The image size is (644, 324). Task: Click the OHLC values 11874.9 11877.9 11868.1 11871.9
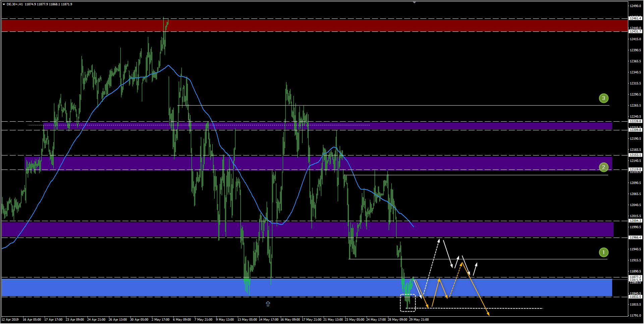[49, 4]
